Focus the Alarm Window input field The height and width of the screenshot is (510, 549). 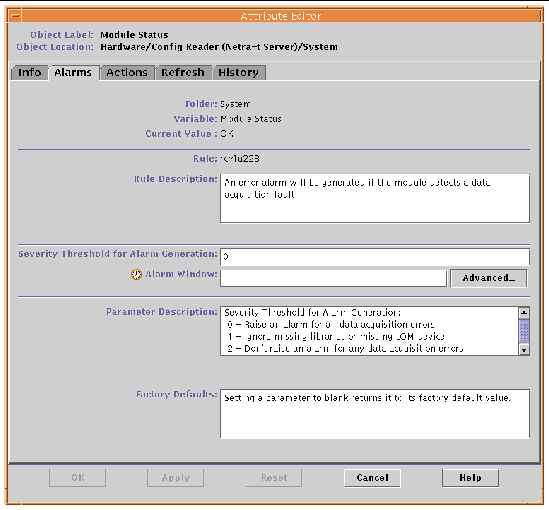pos(333,278)
